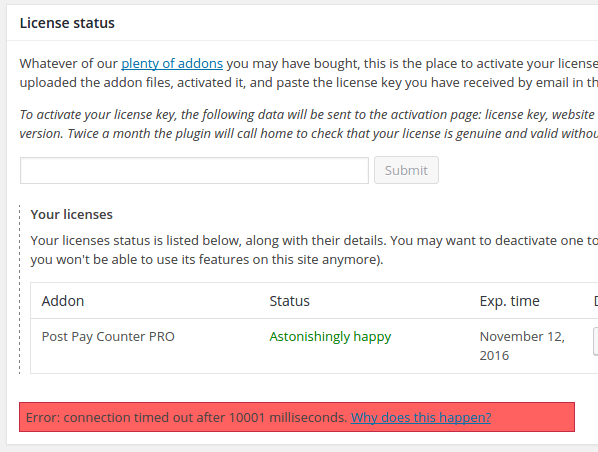Viewport: 598px width, 452px height.
Task: Select the Post Pay Counter PRO addon cell
Action: [x=108, y=336]
